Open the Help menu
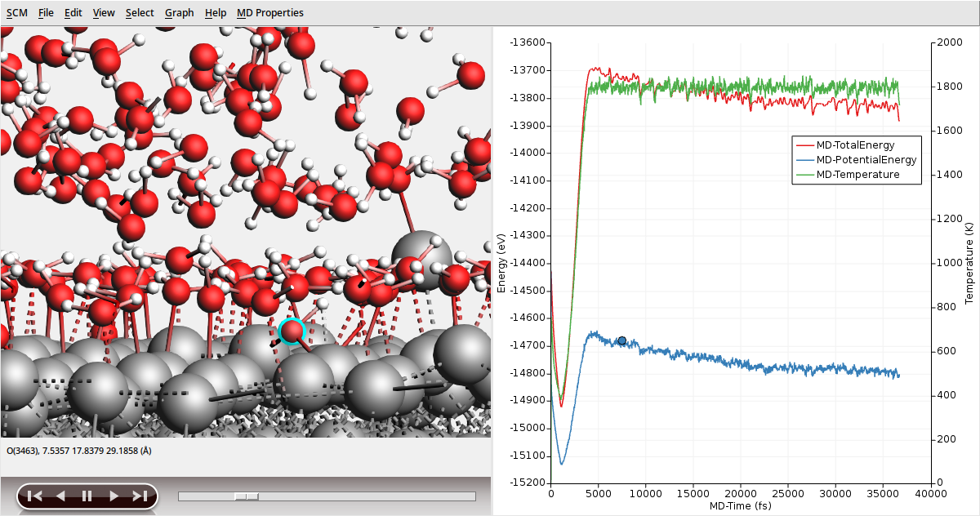Screen dimensions: 980x516 216,12
